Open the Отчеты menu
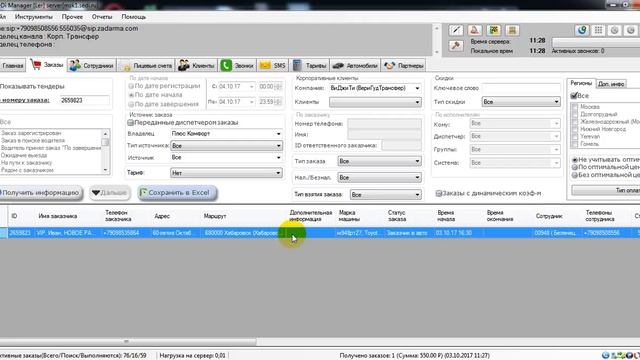This screenshot has width=640, height=360. (102, 17)
